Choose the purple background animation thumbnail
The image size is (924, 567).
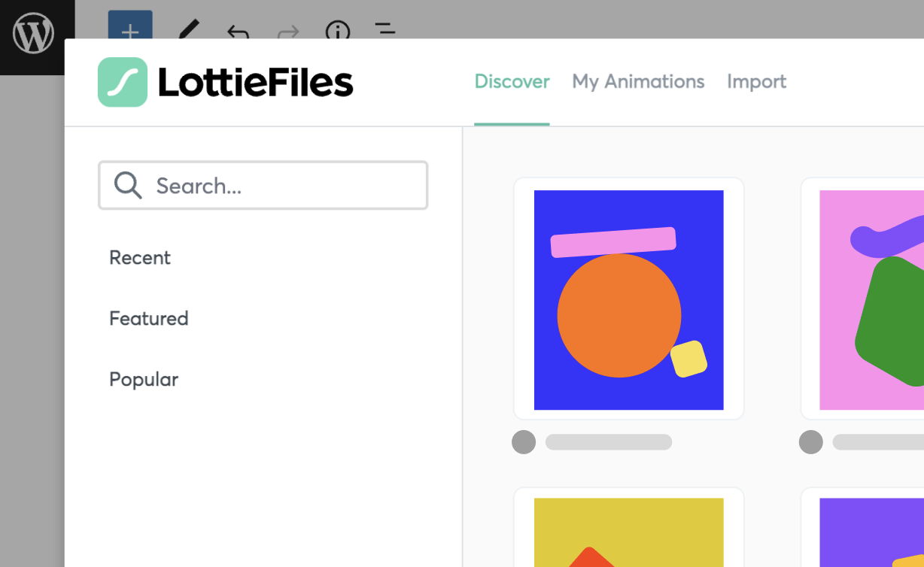871,532
